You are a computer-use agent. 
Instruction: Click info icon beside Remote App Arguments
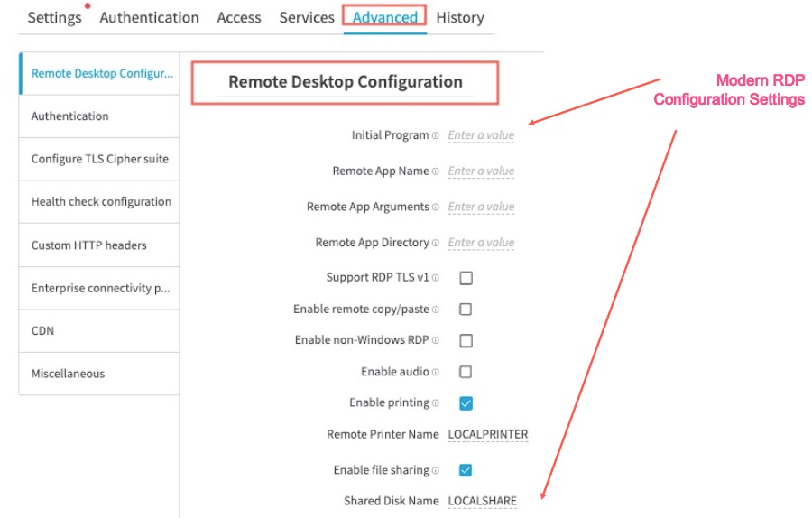[436, 208]
